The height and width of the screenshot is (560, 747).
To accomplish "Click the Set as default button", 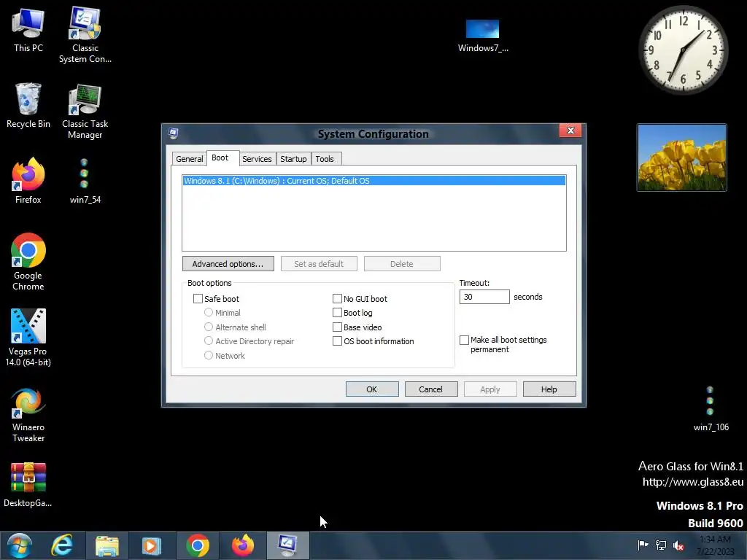I will click(319, 264).
